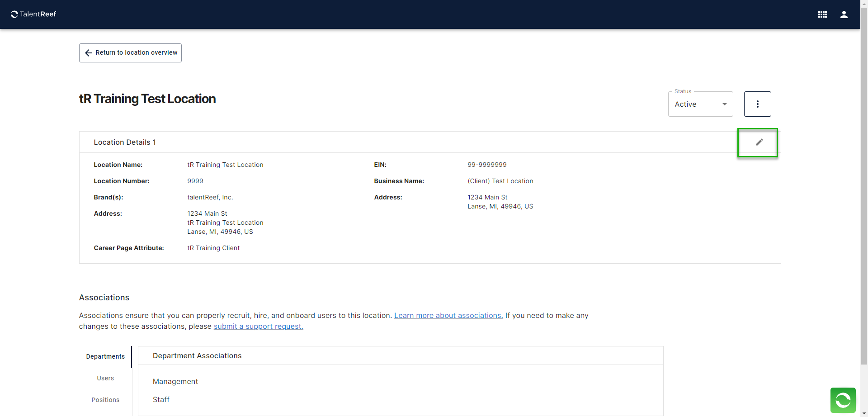Open the three-dot more options menu

tap(757, 104)
